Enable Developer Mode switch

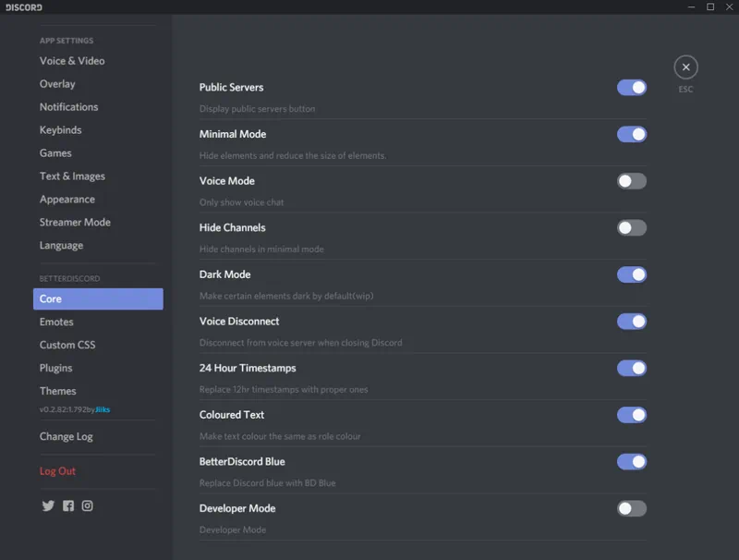click(632, 509)
